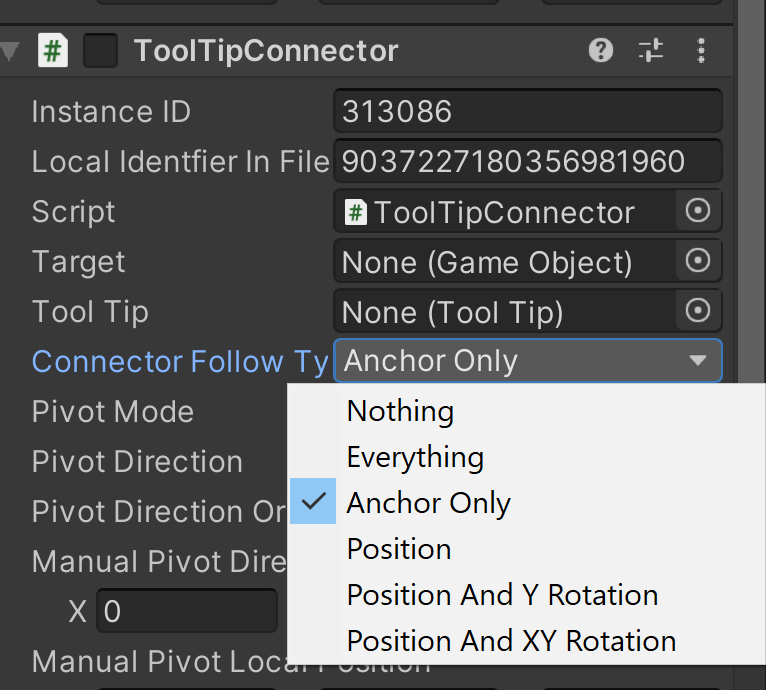
Task: Collapse the ToolTipConnector component foldout
Action: coord(11,50)
